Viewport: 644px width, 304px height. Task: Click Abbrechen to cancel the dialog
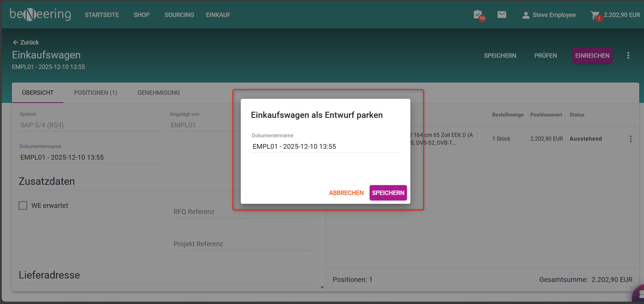[346, 193]
